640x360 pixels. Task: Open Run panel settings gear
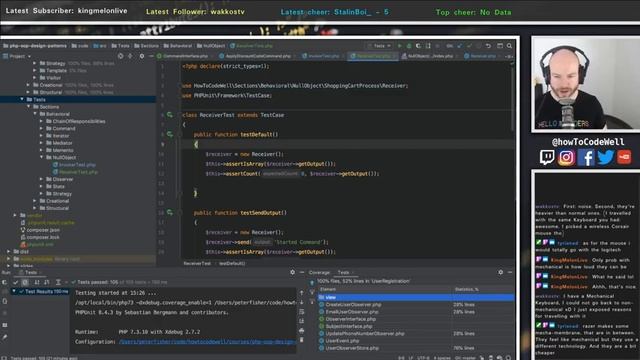click(292, 272)
